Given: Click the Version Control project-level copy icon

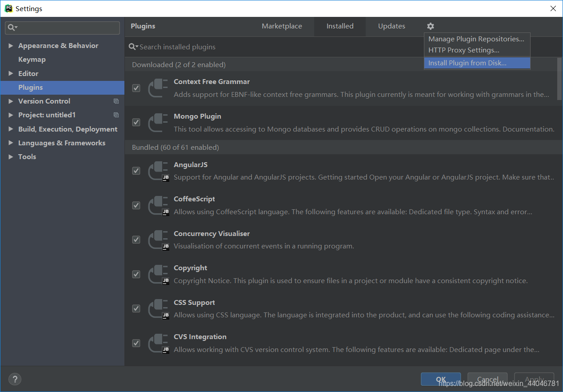Looking at the screenshot, I should 116,101.
